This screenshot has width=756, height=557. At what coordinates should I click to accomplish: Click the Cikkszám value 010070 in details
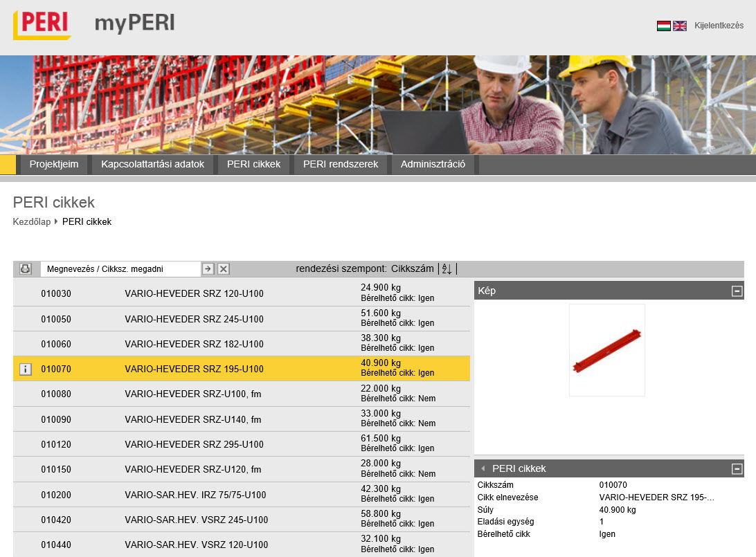coord(613,485)
